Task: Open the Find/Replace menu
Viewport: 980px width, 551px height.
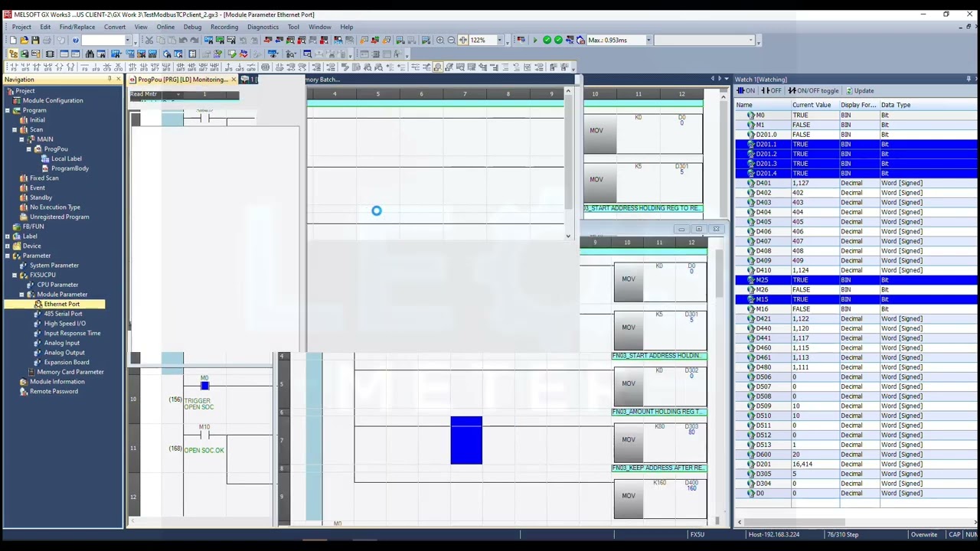Action: point(77,27)
